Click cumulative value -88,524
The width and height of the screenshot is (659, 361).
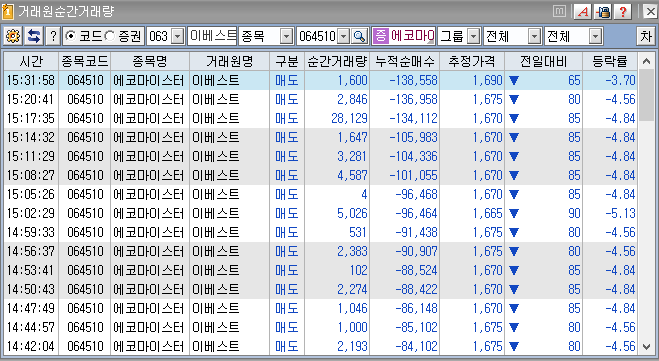(x=416, y=270)
